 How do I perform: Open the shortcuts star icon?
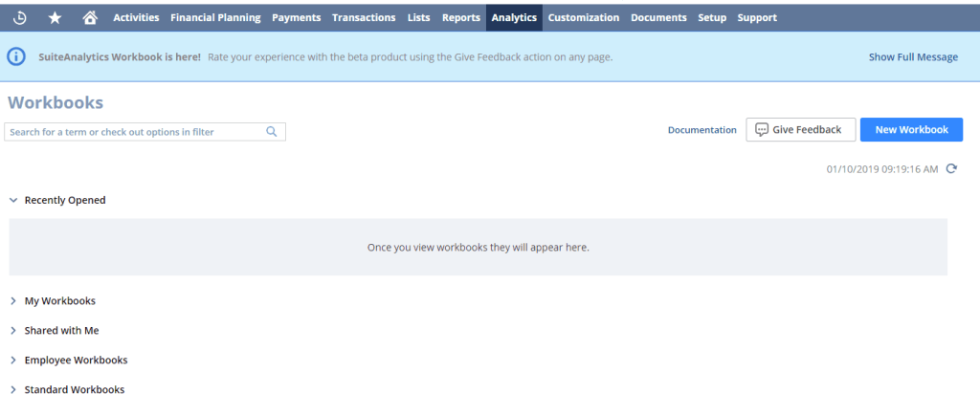click(55, 18)
